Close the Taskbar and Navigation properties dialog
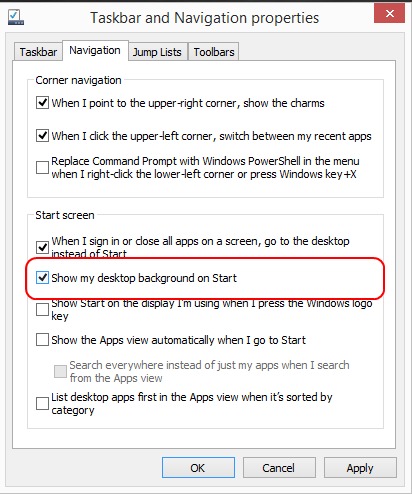This screenshot has width=412, height=494. tap(389, 14)
